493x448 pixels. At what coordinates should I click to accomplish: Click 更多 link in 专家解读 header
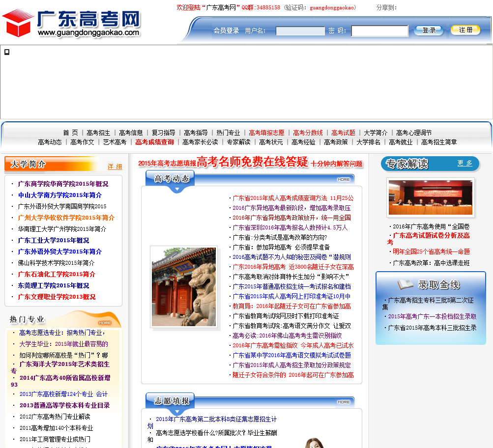point(464,163)
